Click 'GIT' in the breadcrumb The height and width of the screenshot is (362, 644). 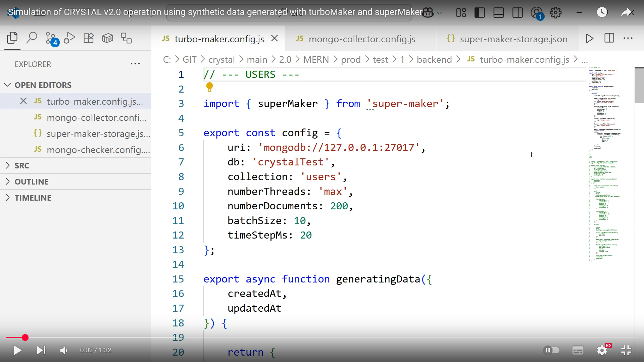[x=190, y=59]
